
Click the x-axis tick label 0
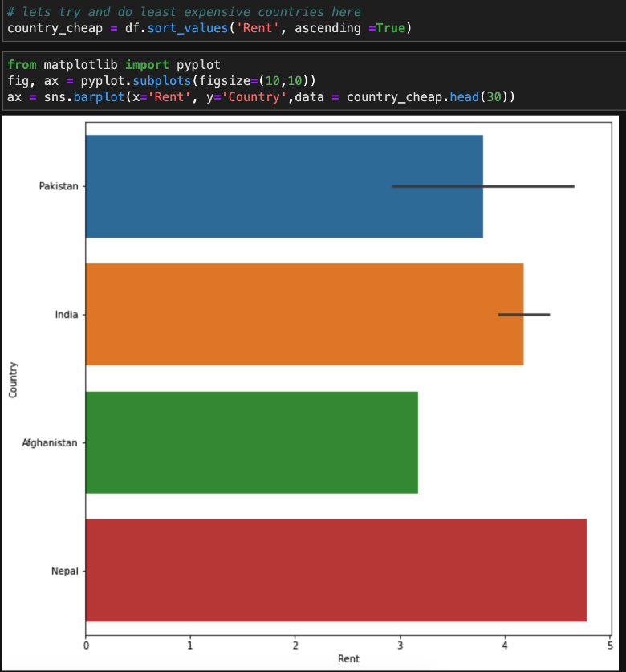86,644
